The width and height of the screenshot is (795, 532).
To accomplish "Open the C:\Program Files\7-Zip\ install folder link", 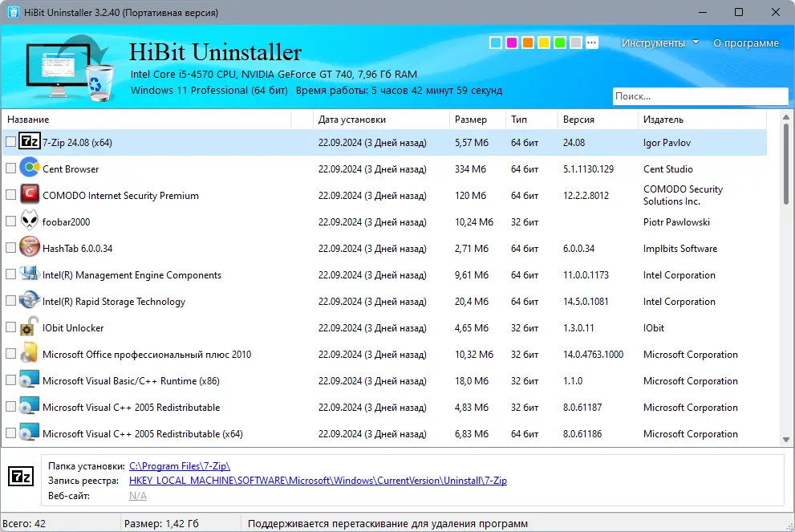I will [x=180, y=466].
